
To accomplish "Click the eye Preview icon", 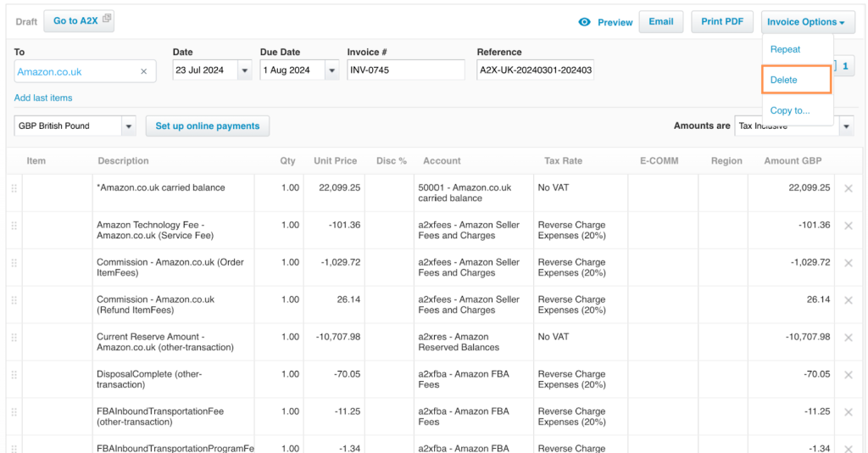I will pyautogui.click(x=584, y=22).
